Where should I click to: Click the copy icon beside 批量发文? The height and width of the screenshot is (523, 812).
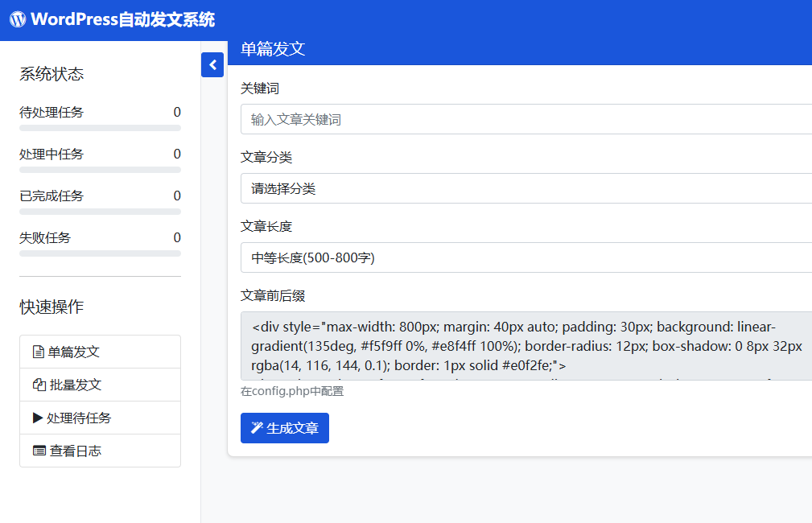pyautogui.click(x=39, y=385)
